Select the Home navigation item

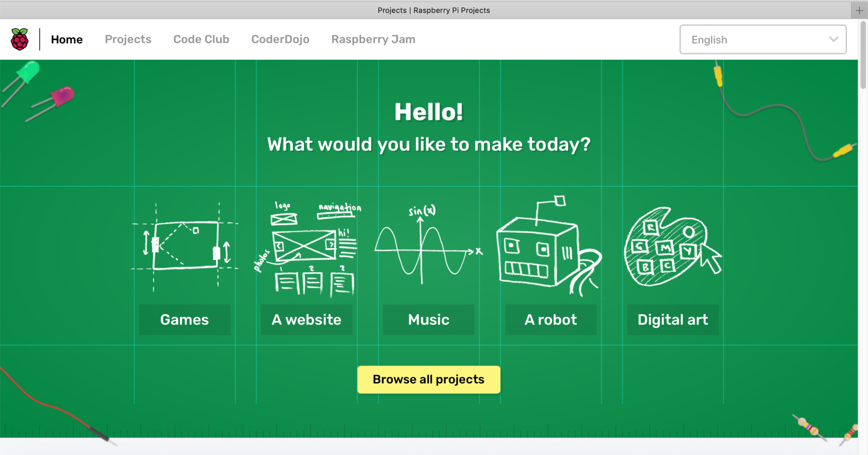67,39
